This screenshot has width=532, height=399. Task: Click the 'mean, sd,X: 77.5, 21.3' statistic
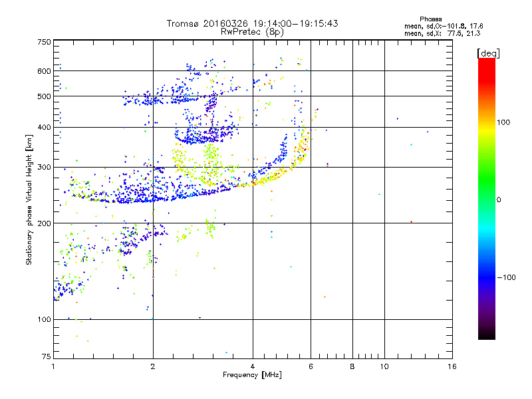pyautogui.click(x=442, y=33)
